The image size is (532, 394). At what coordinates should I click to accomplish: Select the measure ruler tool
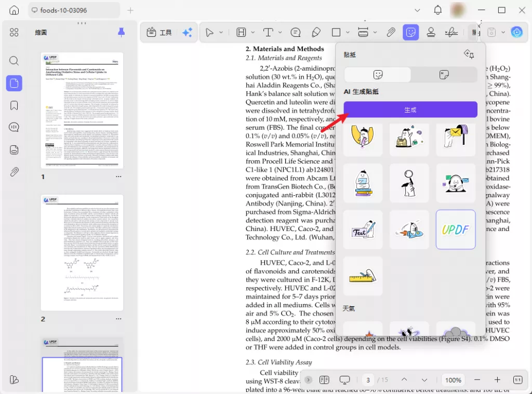pyautogui.click(x=363, y=32)
